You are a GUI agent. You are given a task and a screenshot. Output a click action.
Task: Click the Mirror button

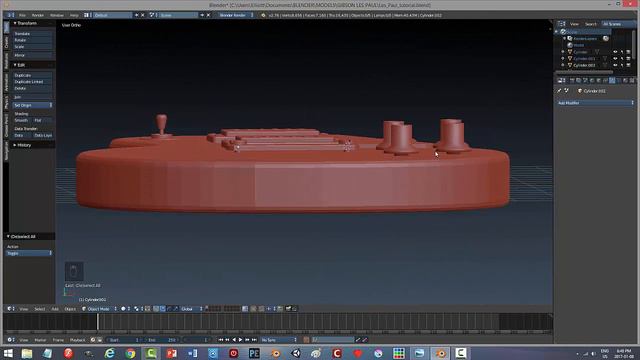pos(32,55)
